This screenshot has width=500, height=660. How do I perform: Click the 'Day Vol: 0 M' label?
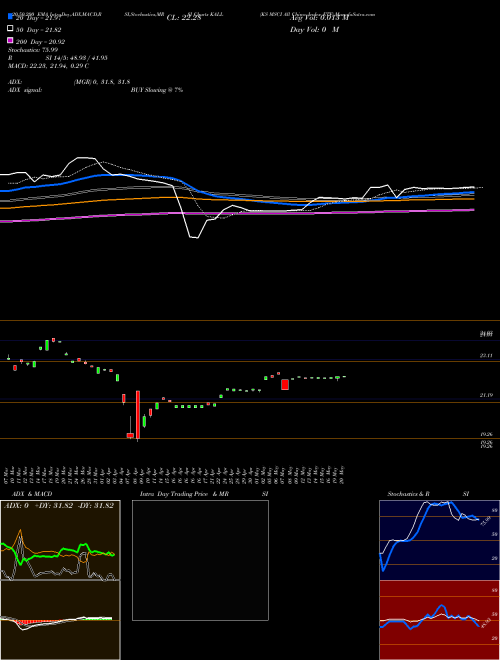click(x=314, y=29)
